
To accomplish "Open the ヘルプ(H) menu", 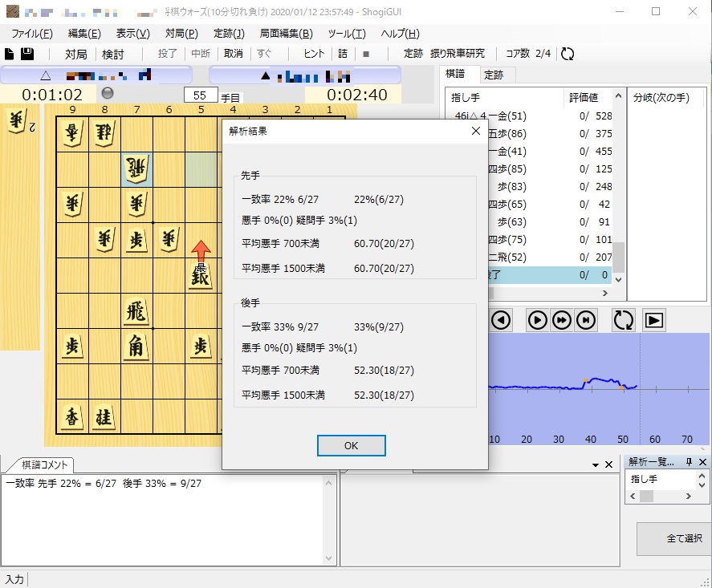I will point(400,34).
